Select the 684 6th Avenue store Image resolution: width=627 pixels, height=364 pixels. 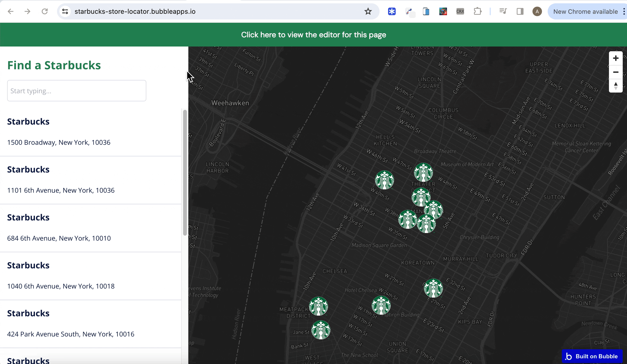(59, 238)
